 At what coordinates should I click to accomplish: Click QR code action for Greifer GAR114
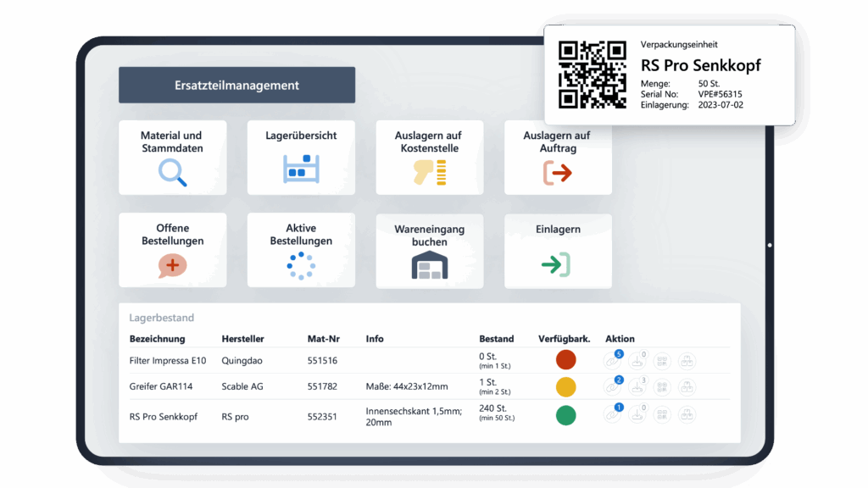tap(662, 387)
